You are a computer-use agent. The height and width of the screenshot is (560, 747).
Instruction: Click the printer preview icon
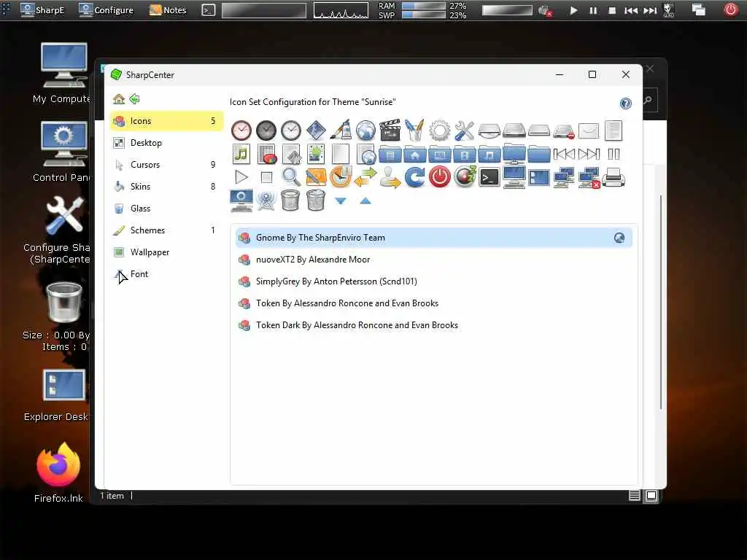click(613, 178)
